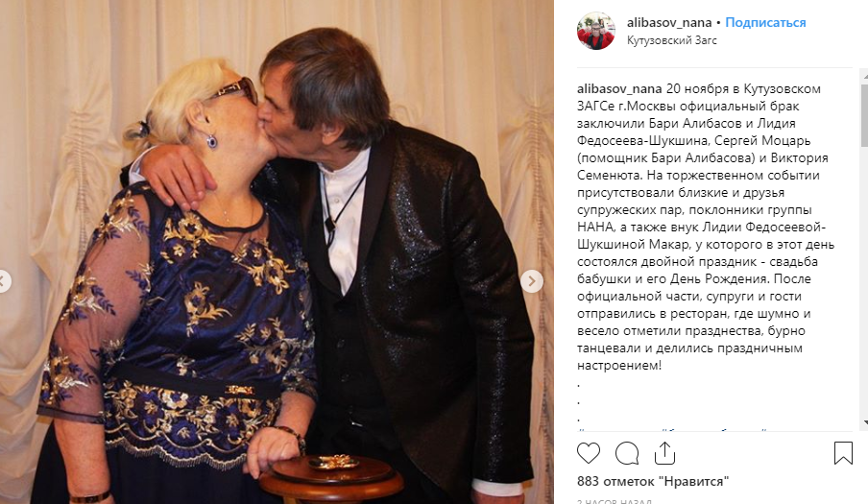Screen dimensions: 868x504
Task: Click the post timestamp below the likes
Action: point(615,501)
